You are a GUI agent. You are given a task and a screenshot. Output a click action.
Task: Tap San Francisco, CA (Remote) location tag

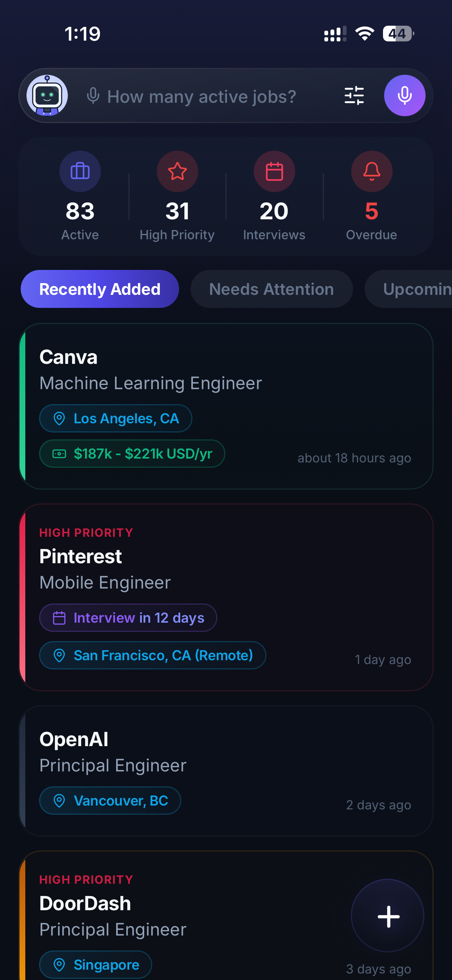[x=153, y=655]
